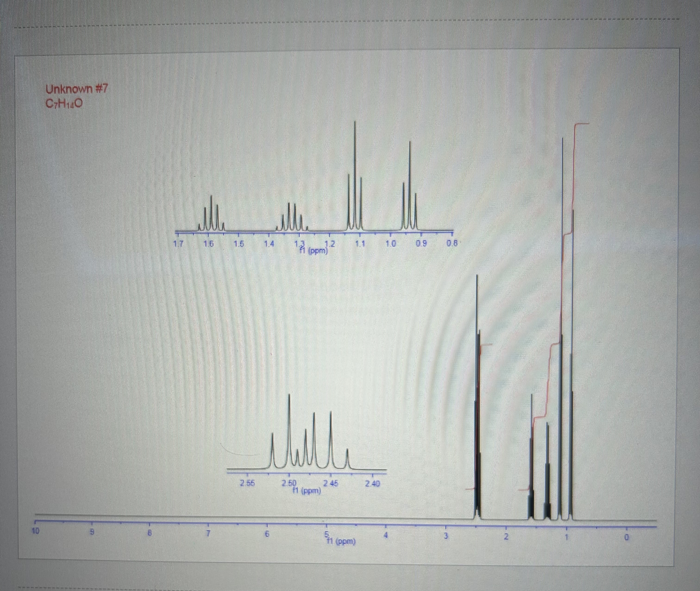Click the 10 ppm tick on main axis
Viewport: 700px width, 591px height.
pos(35,531)
